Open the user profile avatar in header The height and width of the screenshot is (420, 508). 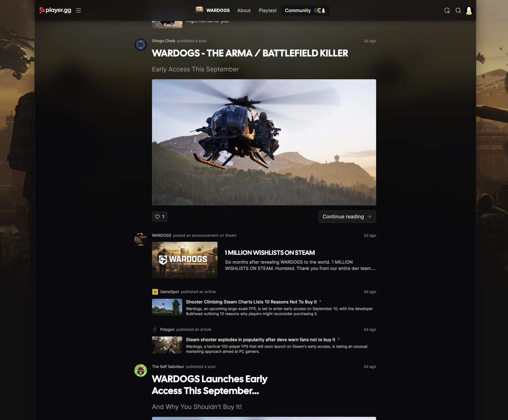click(x=469, y=10)
